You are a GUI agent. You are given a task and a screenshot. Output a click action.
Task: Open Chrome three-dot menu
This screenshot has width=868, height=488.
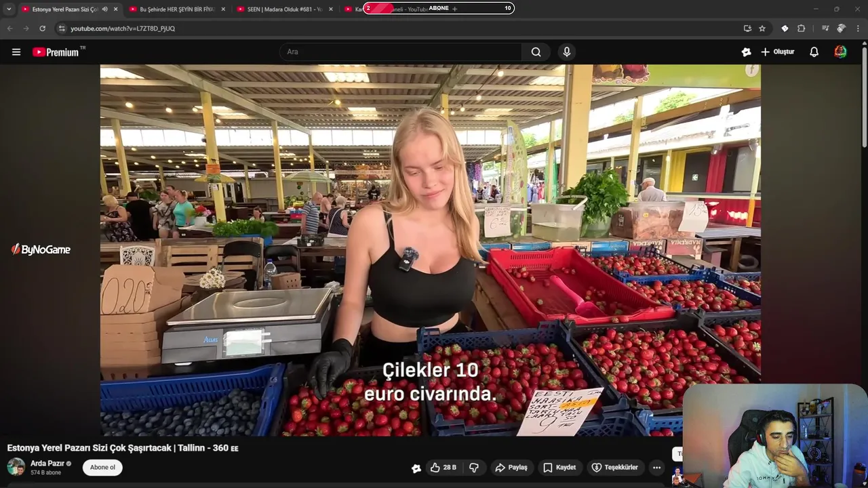[858, 28]
